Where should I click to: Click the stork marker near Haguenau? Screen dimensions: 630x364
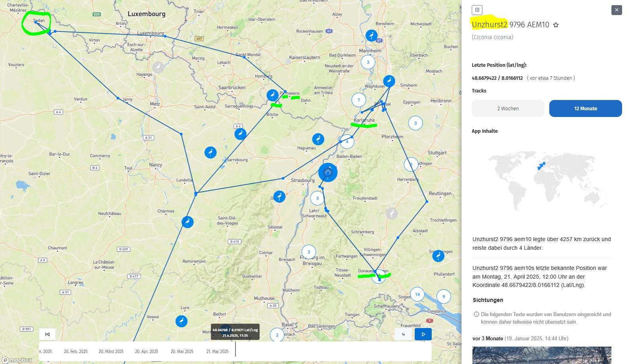(318, 139)
